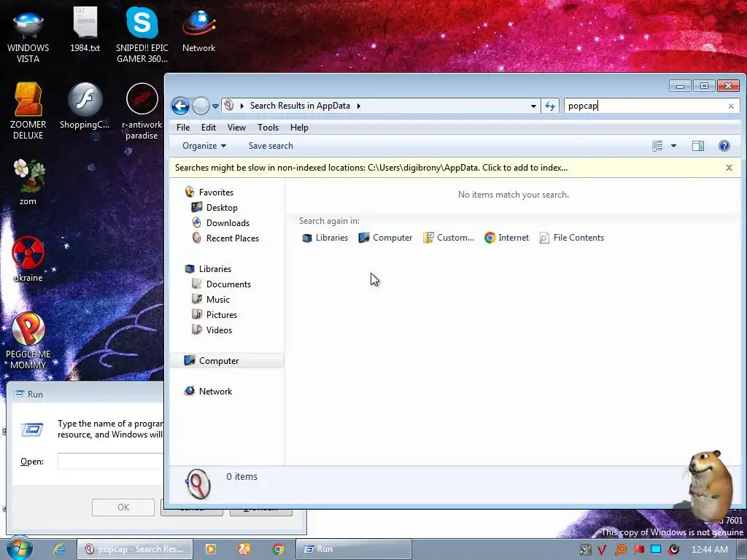
Task: Open Google Chrome from taskbar
Action: click(x=278, y=549)
